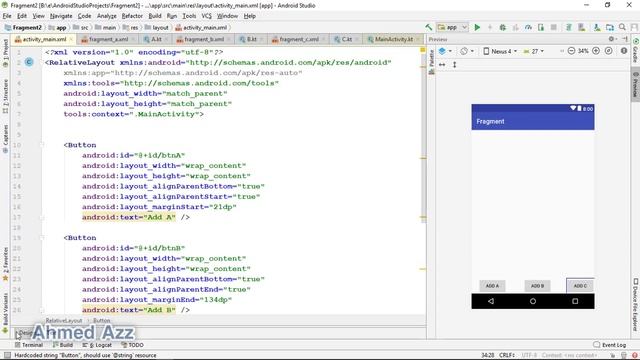Click the horizontal expand arrow in preview
Viewport: 640px width, 360px height.
(x=442, y=64)
